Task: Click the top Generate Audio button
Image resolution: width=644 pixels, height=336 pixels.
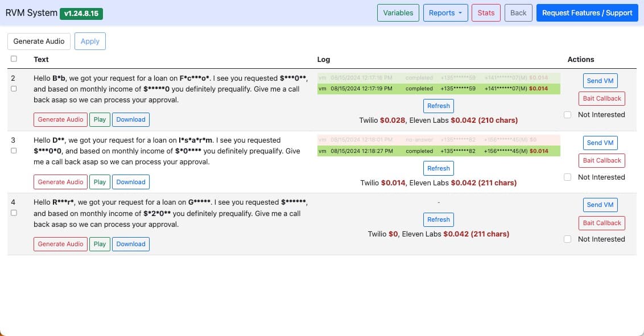Action: click(x=39, y=41)
